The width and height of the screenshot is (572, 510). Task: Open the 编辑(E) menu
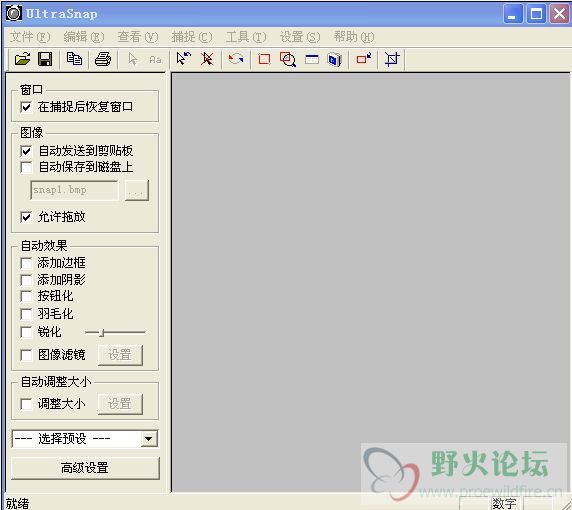pos(84,37)
